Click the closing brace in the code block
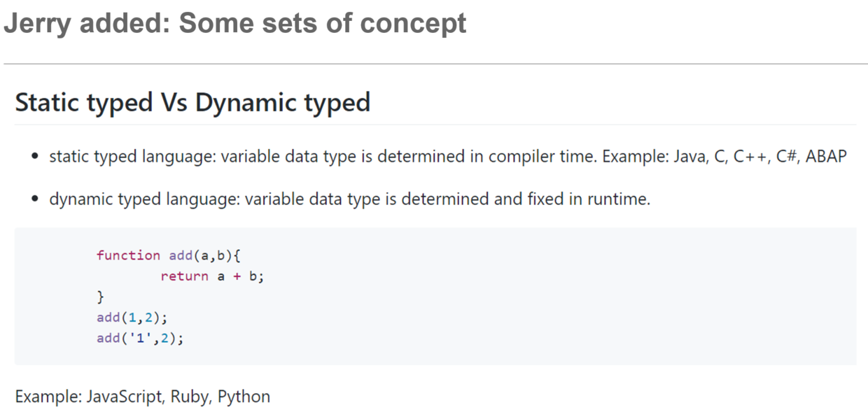 [100, 297]
